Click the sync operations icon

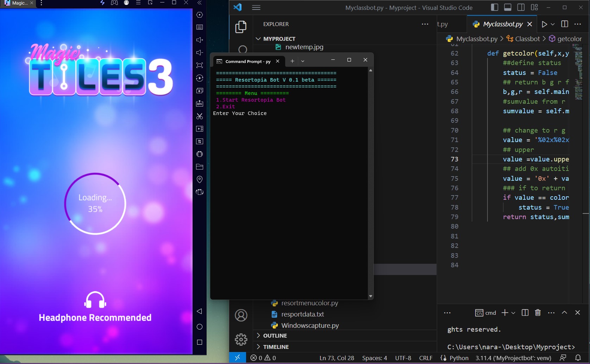coord(200,141)
